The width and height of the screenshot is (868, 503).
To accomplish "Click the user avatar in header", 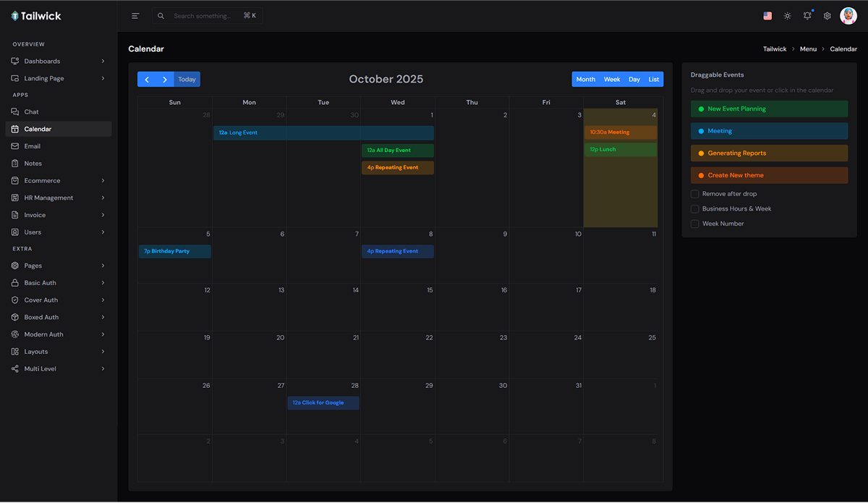I will [848, 16].
